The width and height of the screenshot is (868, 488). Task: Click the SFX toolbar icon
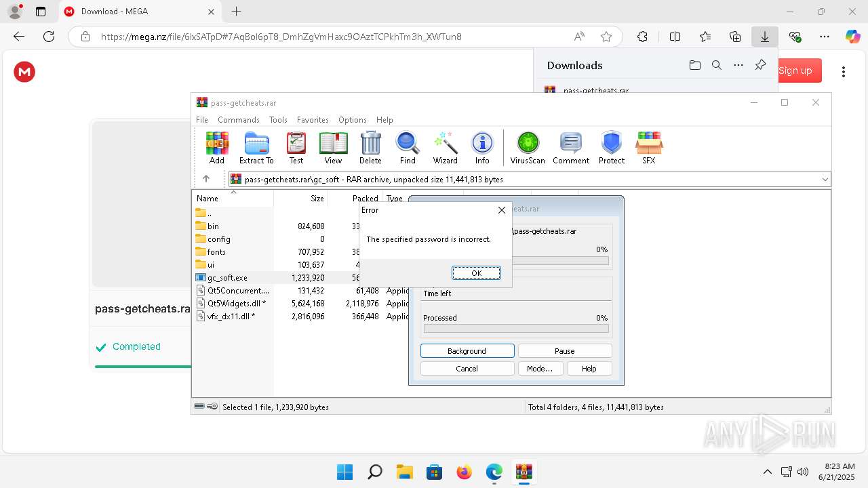[x=649, y=148]
